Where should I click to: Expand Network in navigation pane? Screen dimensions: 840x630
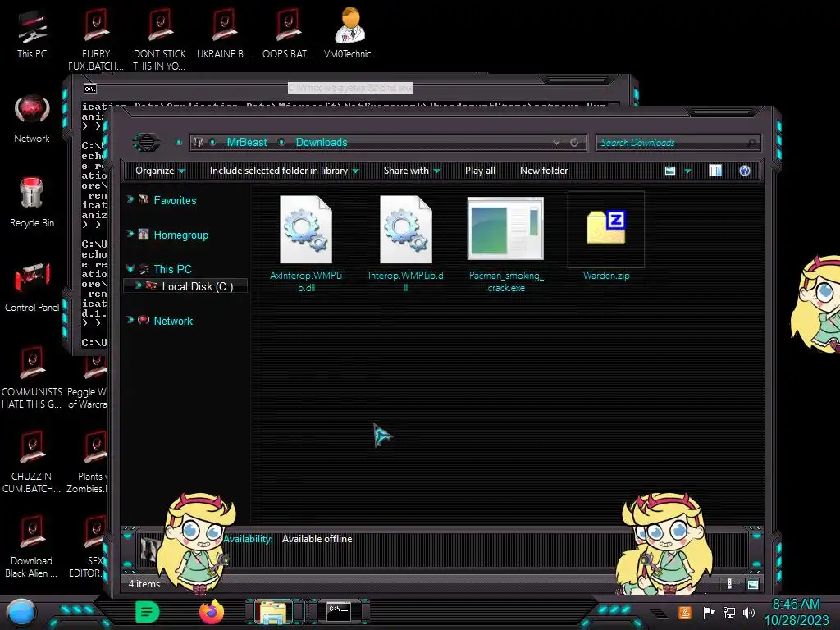130,320
